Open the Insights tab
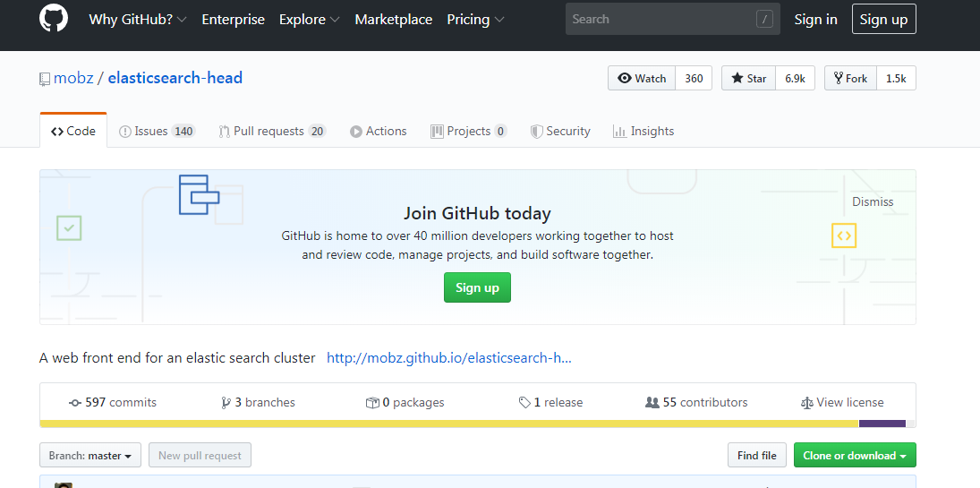The height and width of the screenshot is (488, 980). coord(643,131)
